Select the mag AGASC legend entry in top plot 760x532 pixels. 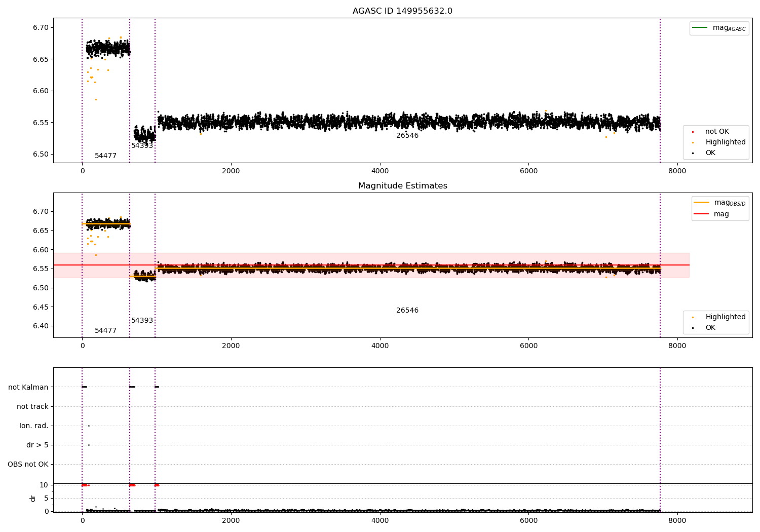point(719,28)
